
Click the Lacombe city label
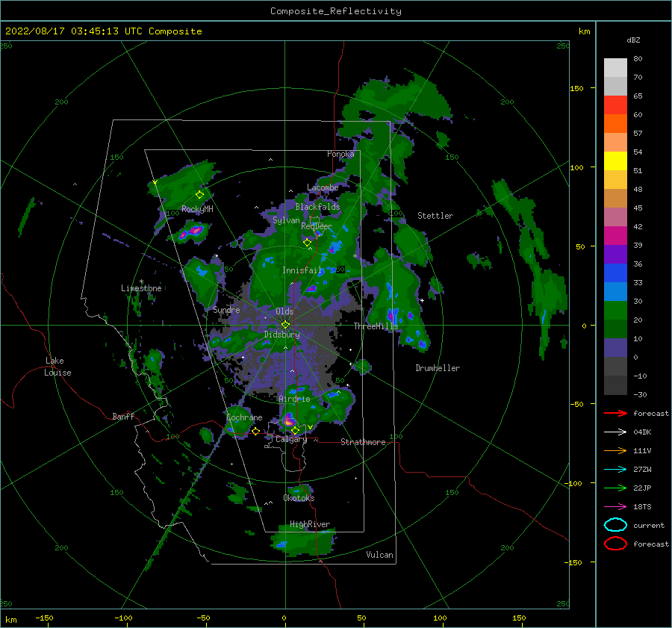pos(323,187)
